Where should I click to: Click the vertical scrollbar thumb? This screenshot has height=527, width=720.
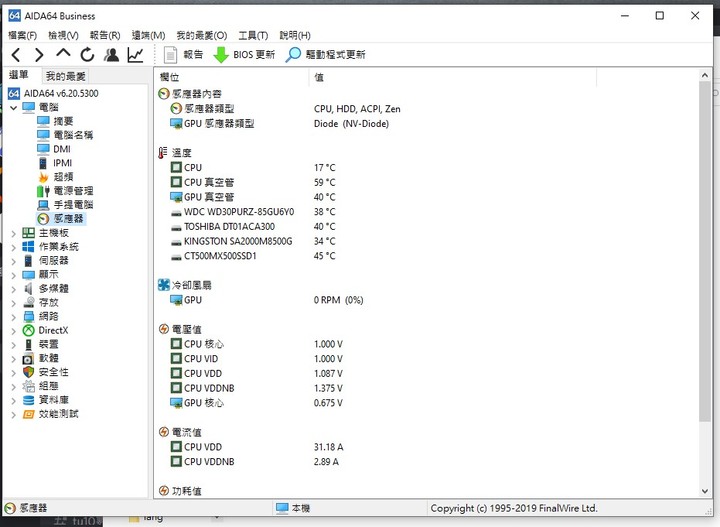(x=705, y=252)
